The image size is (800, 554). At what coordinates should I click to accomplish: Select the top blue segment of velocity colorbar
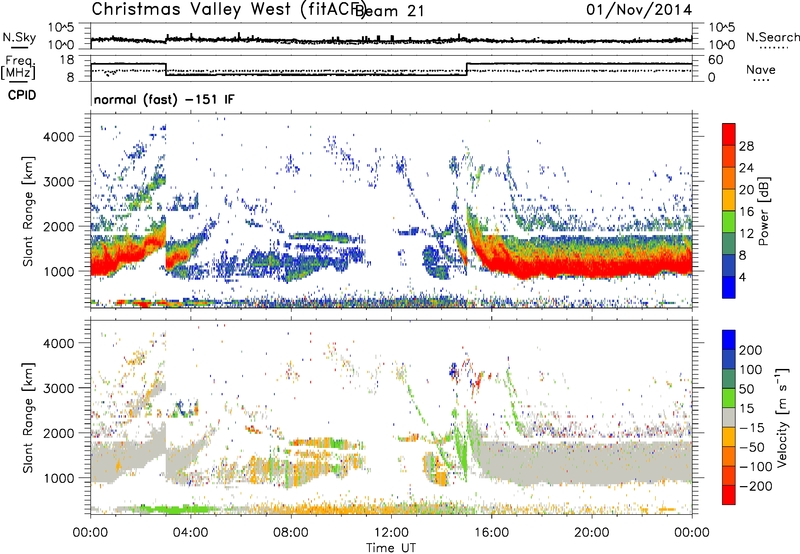pyautogui.click(x=729, y=340)
